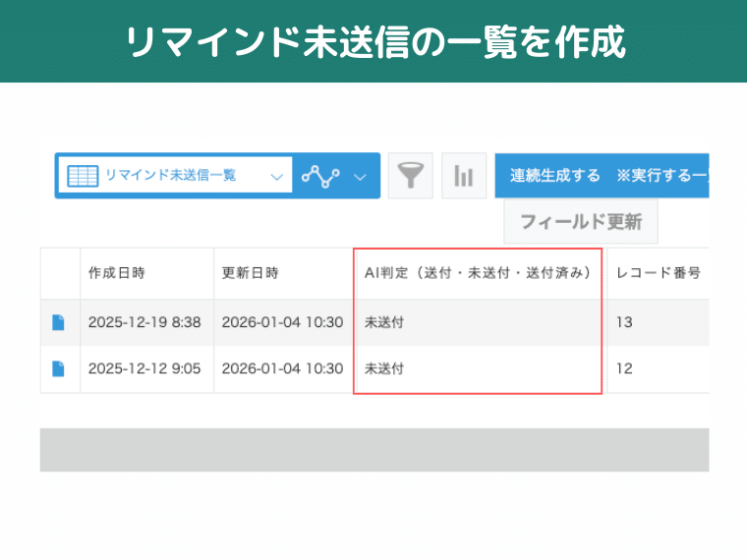Select the 未送付 cell in record 13's row
The width and height of the screenshot is (747, 560).
[384, 322]
